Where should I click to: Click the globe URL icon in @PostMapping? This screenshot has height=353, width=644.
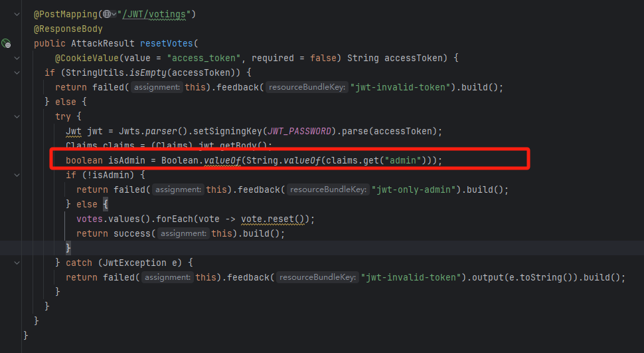[107, 14]
